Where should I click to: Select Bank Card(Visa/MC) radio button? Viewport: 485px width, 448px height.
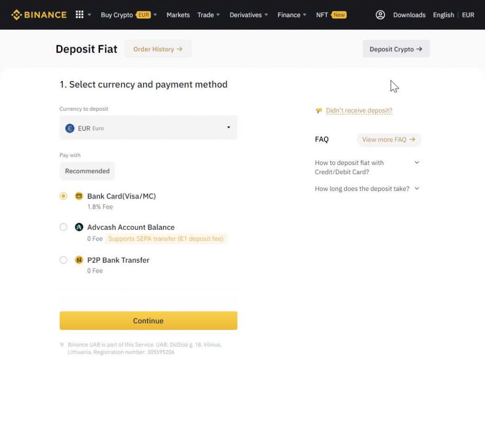click(x=63, y=196)
